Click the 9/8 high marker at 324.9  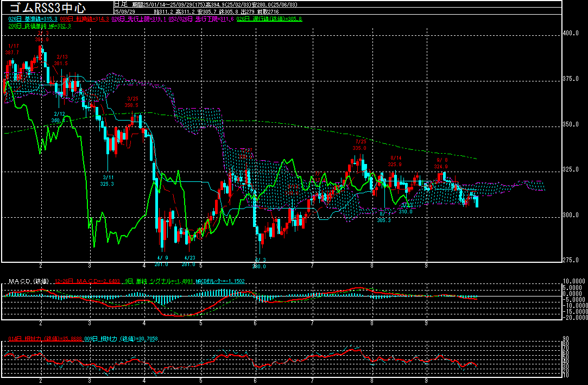(441, 163)
